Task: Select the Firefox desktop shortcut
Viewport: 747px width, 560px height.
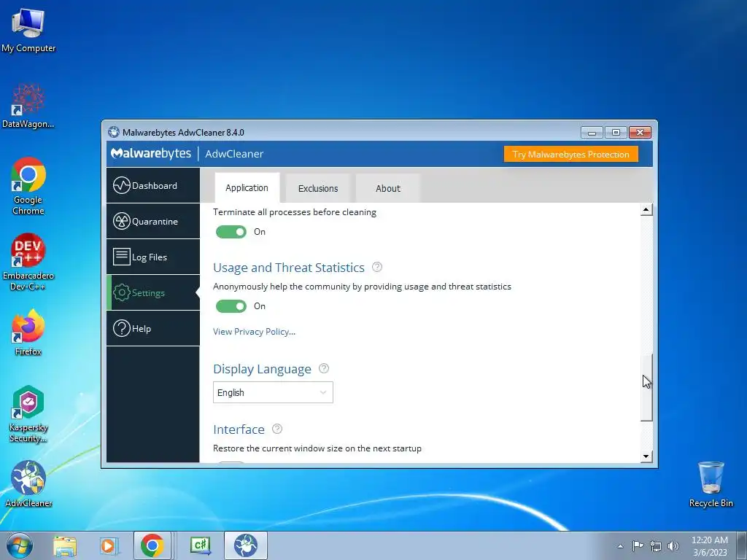Action: point(28,332)
